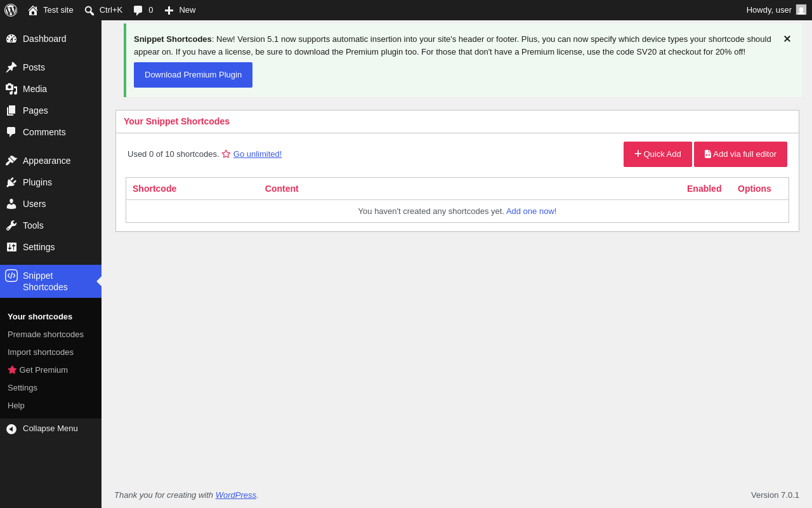Viewport: 812px width, 508px height.
Task: Click the Enabled column header
Action: click(x=704, y=189)
